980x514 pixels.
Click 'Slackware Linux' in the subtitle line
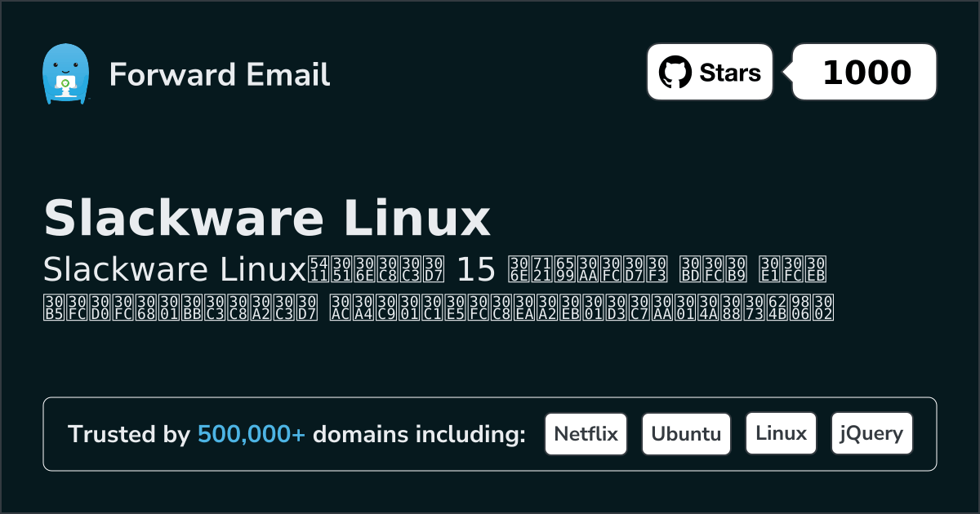174,268
